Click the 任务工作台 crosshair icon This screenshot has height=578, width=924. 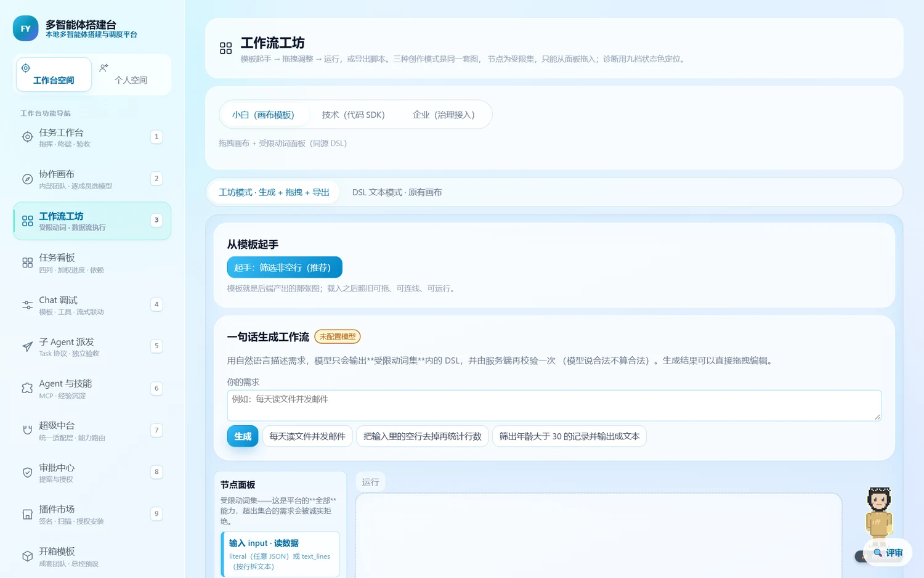(27, 137)
